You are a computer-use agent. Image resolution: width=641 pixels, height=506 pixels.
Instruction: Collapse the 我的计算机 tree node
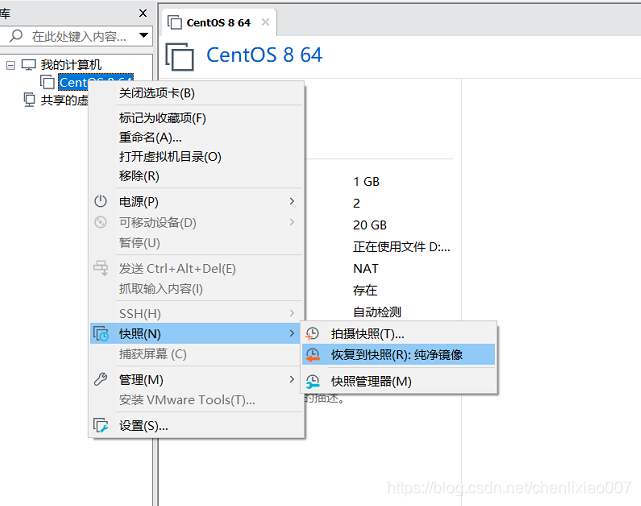(10, 65)
